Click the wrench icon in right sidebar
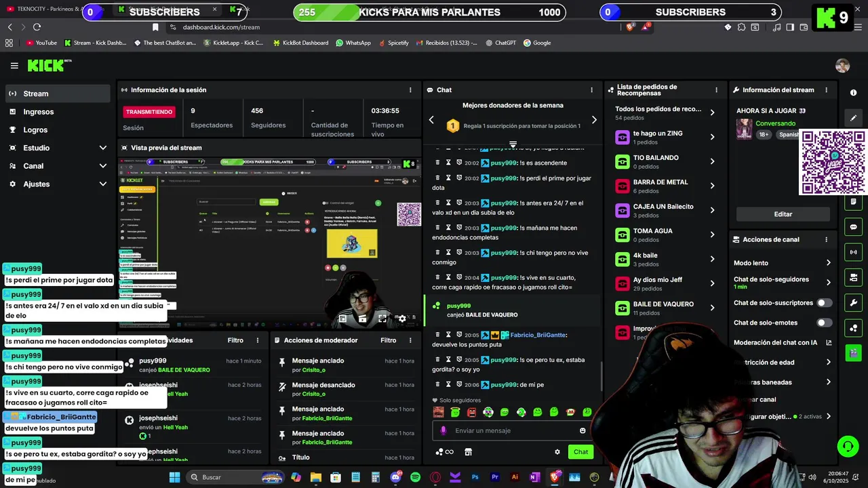Image resolution: width=868 pixels, height=488 pixels. pos(853,302)
